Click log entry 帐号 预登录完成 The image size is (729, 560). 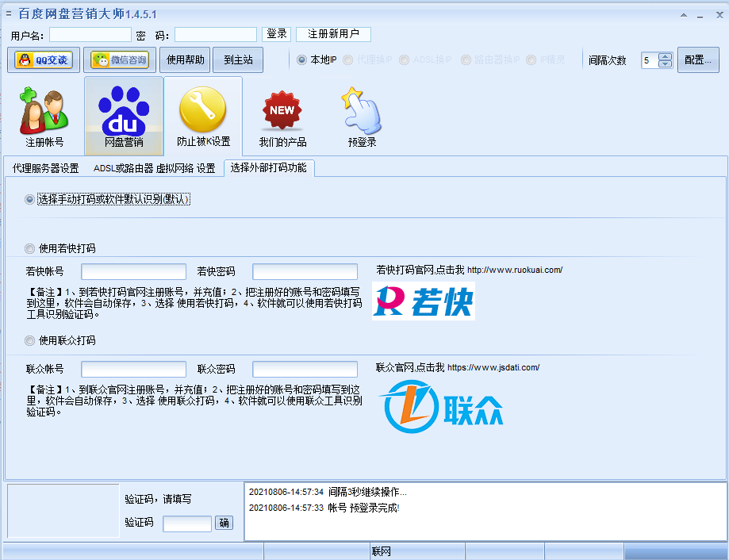click(324, 508)
